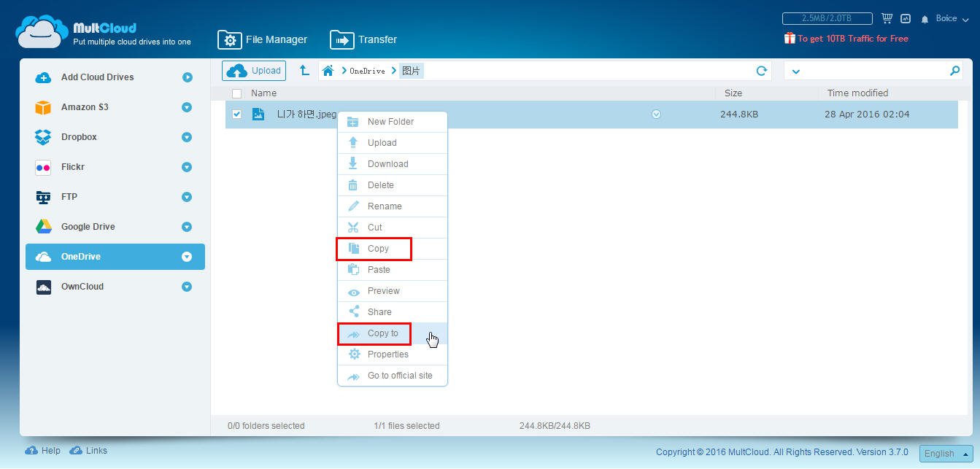Open the Boice account menu
Image resolution: width=980 pixels, height=469 pixels.
click(952, 19)
